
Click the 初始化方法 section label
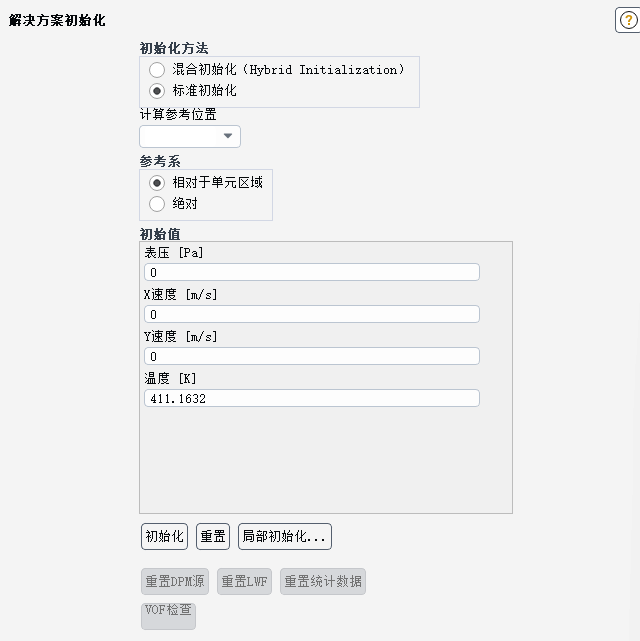174,48
